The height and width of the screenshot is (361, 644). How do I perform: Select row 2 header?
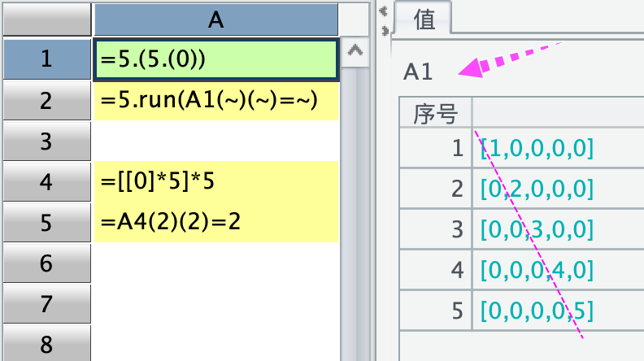point(47,100)
